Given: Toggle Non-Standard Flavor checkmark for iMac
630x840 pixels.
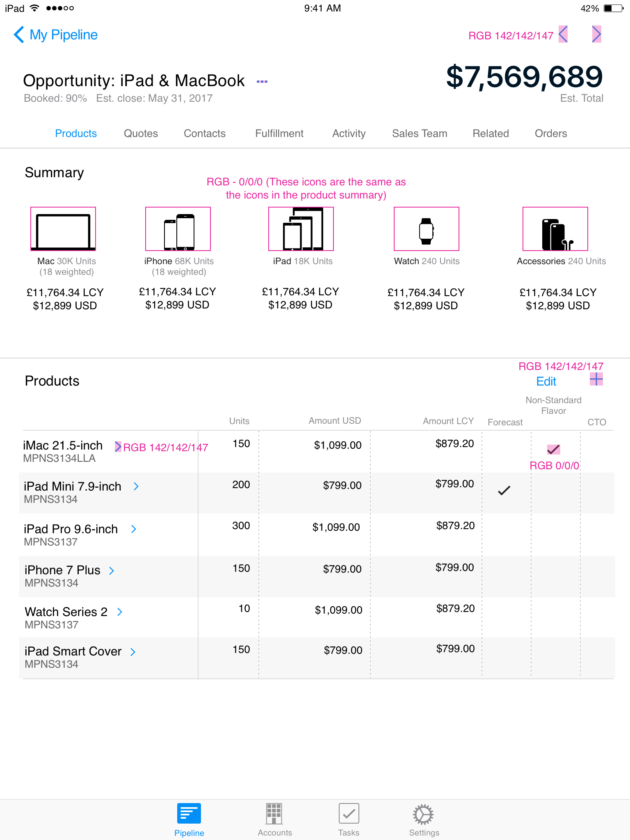Looking at the screenshot, I should coord(554,450).
